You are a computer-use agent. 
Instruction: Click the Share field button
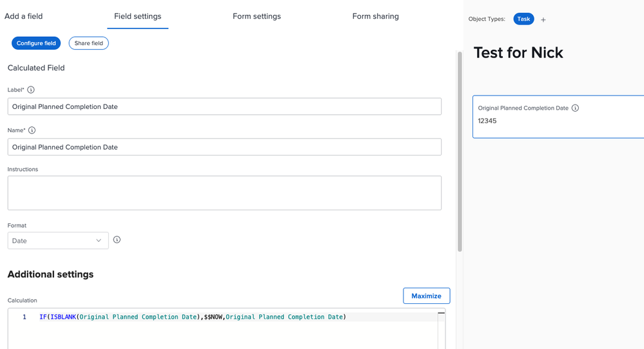pyautogui.click(x=89, y=43)
